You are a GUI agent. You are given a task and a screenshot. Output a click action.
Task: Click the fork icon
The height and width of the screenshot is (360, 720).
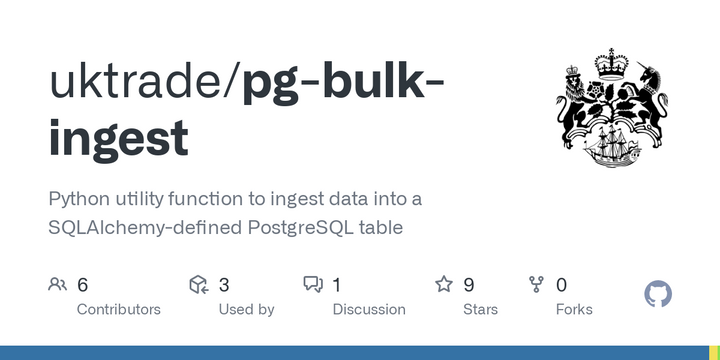pos(536,285)
